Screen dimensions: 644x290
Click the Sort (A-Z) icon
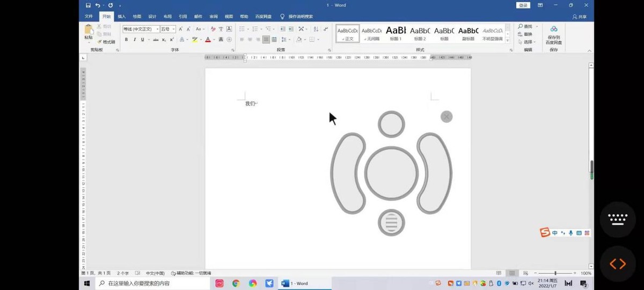click(316, 29)
